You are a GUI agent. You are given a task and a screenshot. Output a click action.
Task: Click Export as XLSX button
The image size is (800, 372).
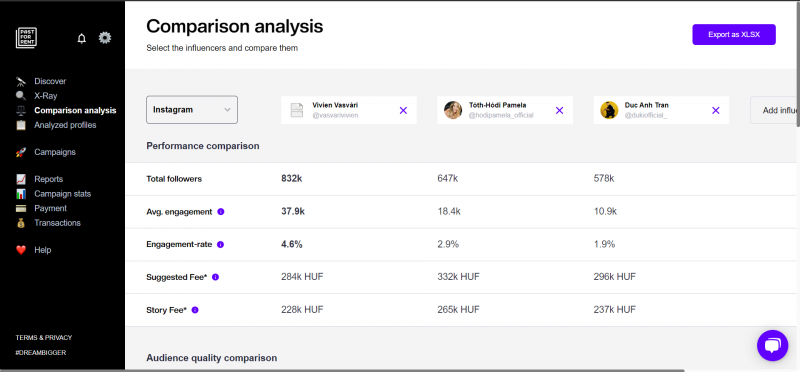pos(734,35)
